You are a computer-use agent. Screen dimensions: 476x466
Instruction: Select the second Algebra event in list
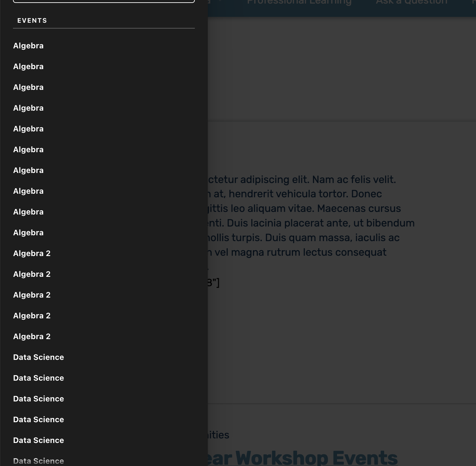pos(28,67)
